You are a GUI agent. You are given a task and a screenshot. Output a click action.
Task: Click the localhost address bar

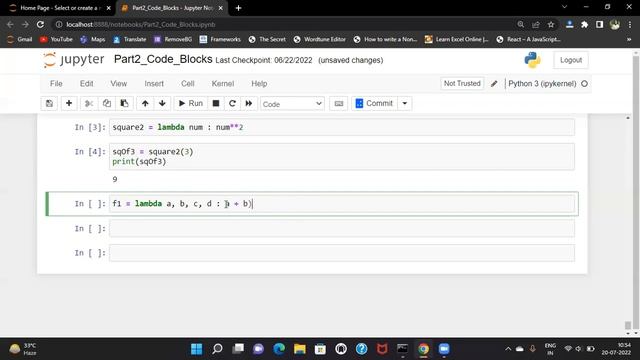(286, 24)
